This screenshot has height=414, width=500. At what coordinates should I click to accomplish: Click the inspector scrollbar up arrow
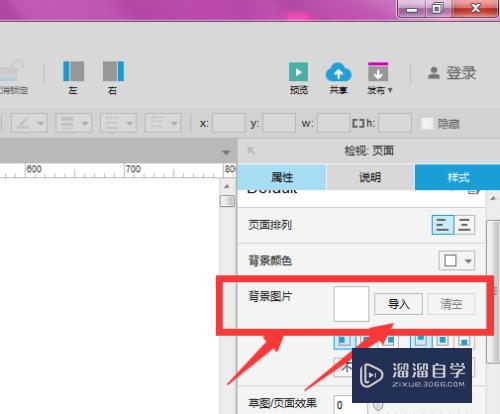[x=493, y=199]
